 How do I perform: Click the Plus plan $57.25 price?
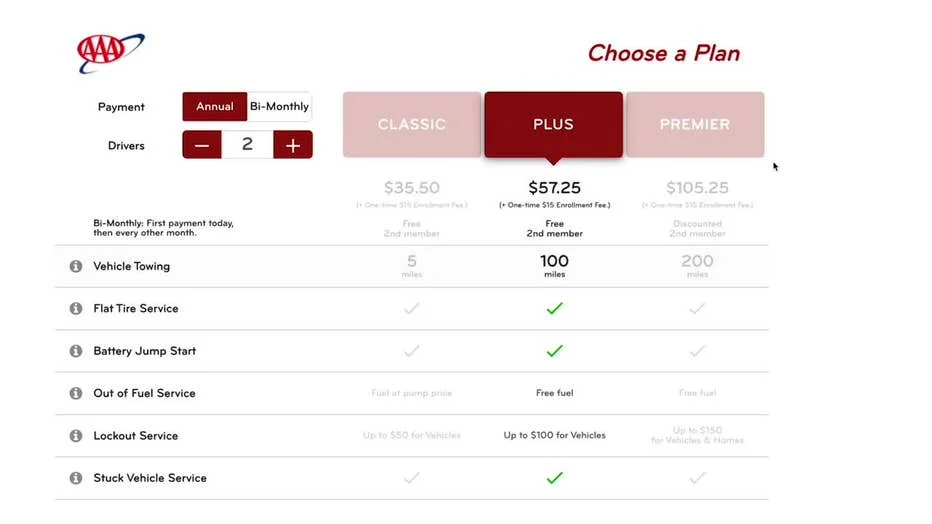coord(554,188)
